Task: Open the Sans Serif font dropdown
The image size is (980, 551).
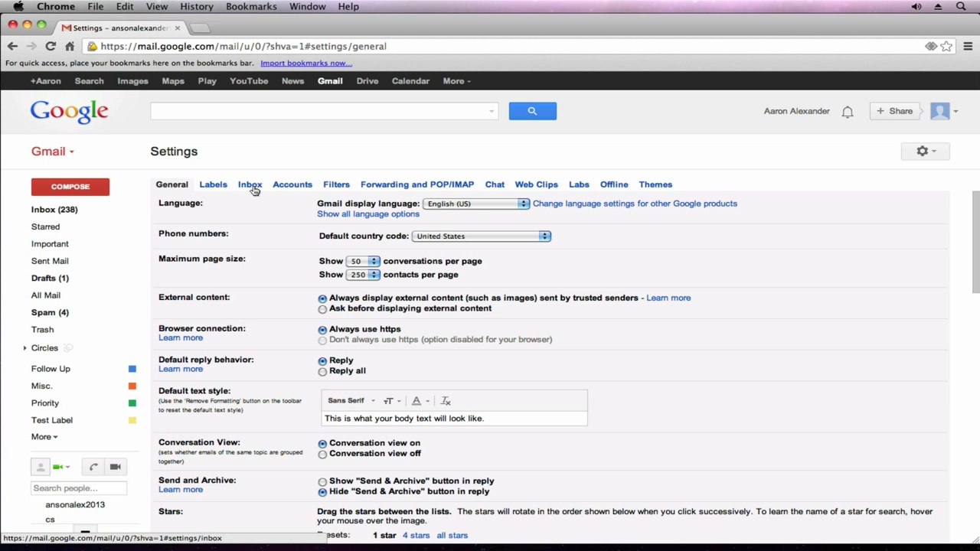Action: [x=351, y=401]
